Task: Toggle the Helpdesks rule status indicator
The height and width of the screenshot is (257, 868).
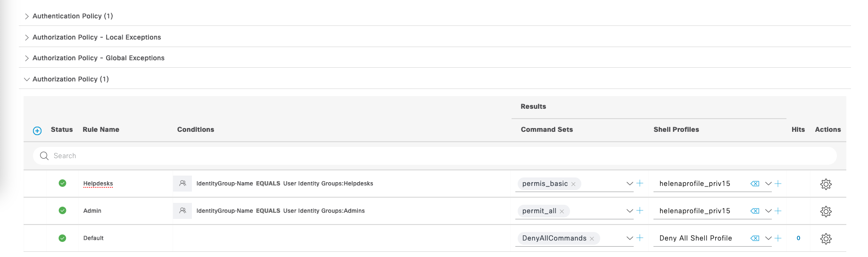Action: tap(62, 183)
